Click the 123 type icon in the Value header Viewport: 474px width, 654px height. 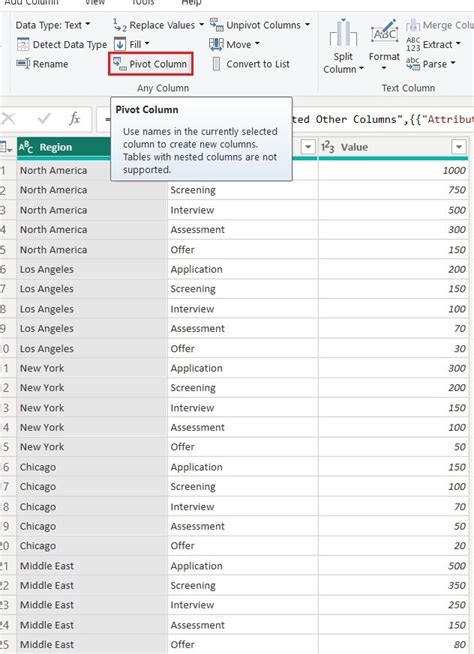coord(328,147)
